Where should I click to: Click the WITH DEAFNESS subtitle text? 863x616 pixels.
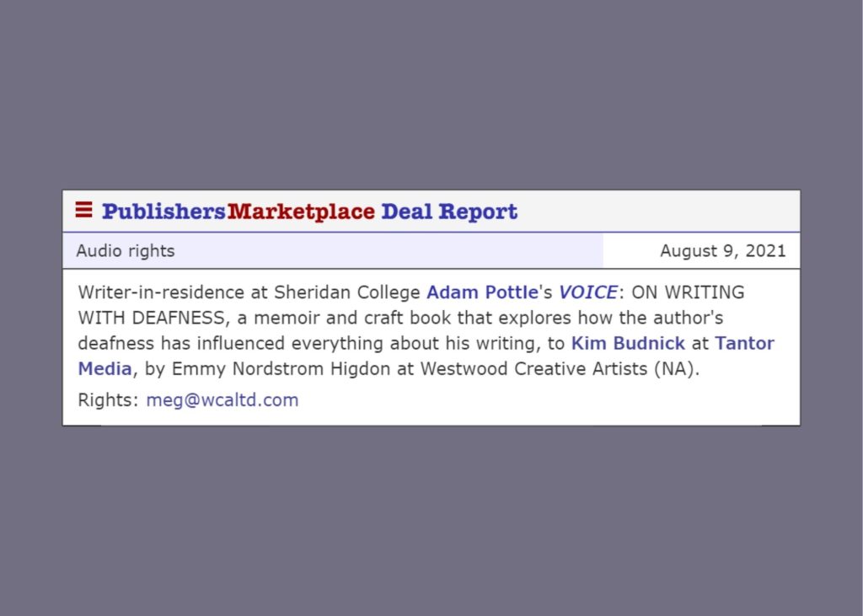[x=151, y=319]
